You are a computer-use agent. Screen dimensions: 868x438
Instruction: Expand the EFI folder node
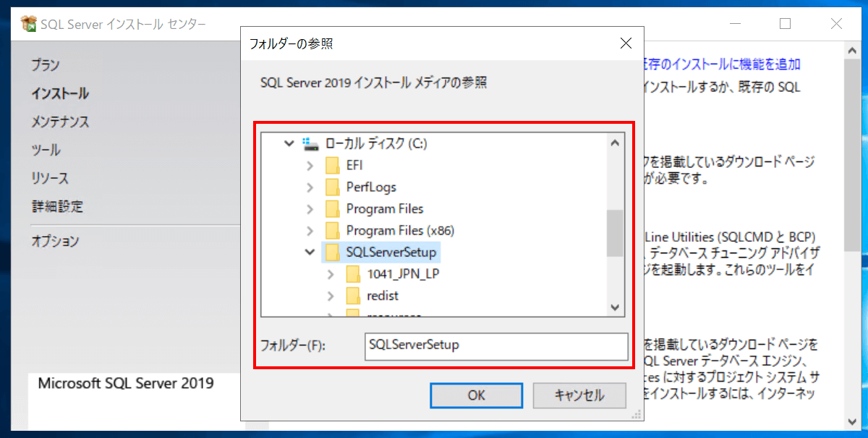pyautogui.click(x=310, y=165)
